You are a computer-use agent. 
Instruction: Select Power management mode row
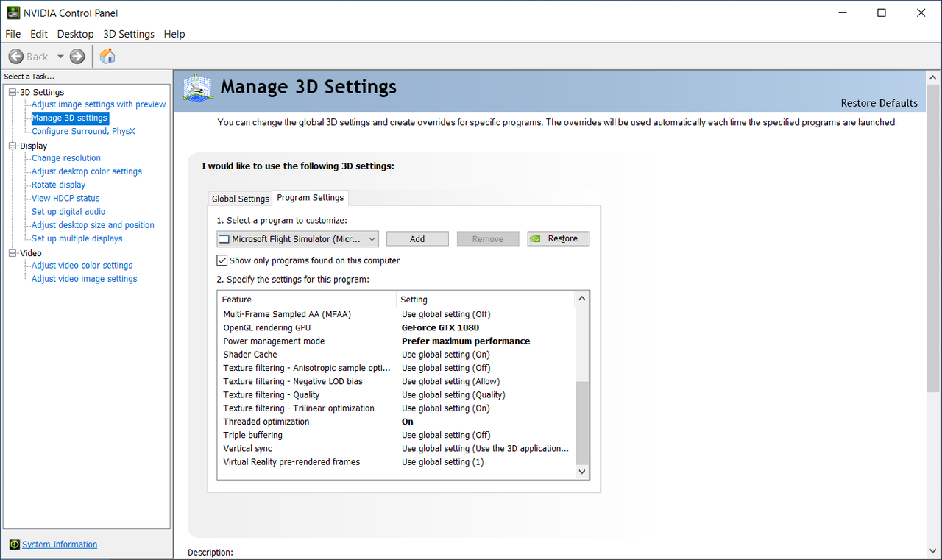tap(396, 341)
